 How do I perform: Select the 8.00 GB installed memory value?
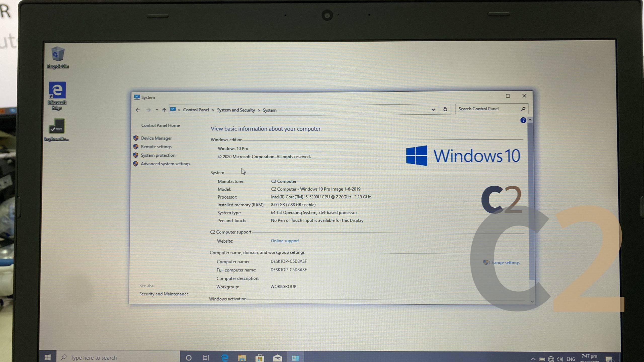(293, 205)
